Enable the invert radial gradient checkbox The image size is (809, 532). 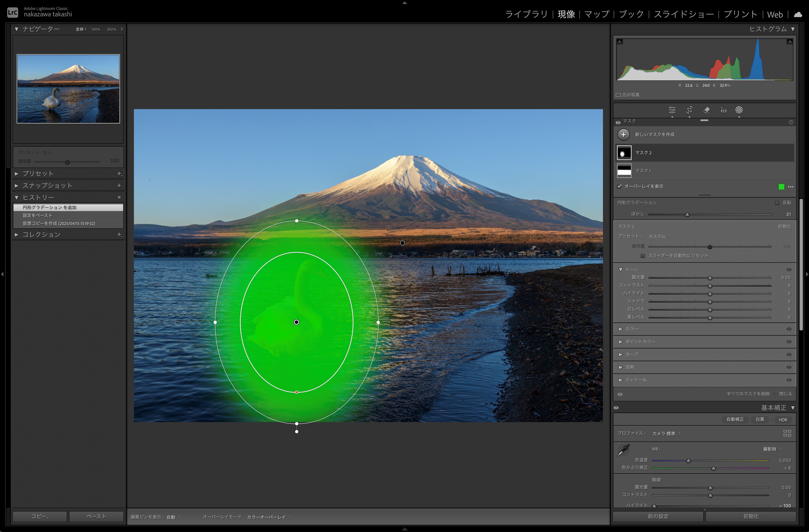pyautogui.click(x=777, y=203)
